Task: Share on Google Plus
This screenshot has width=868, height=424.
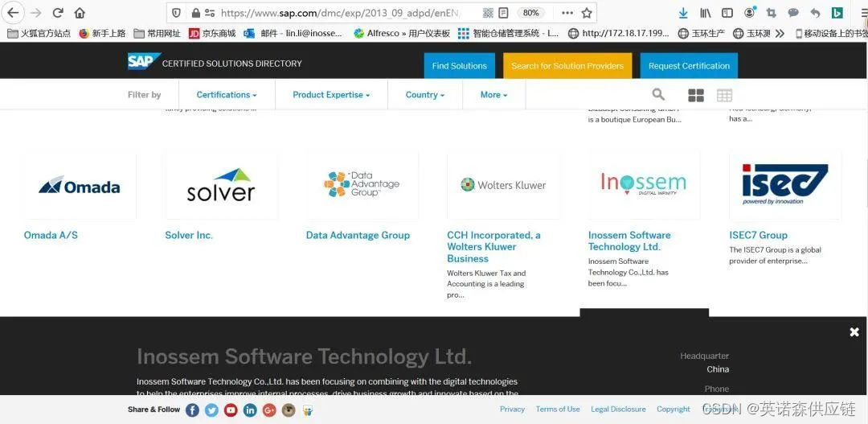Action: (269, 410)
